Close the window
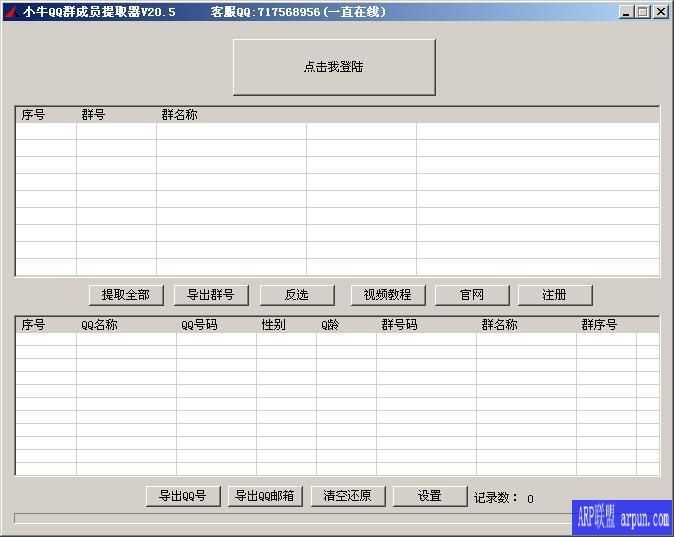This screenshot has height=537, width=674. [660, 12]
